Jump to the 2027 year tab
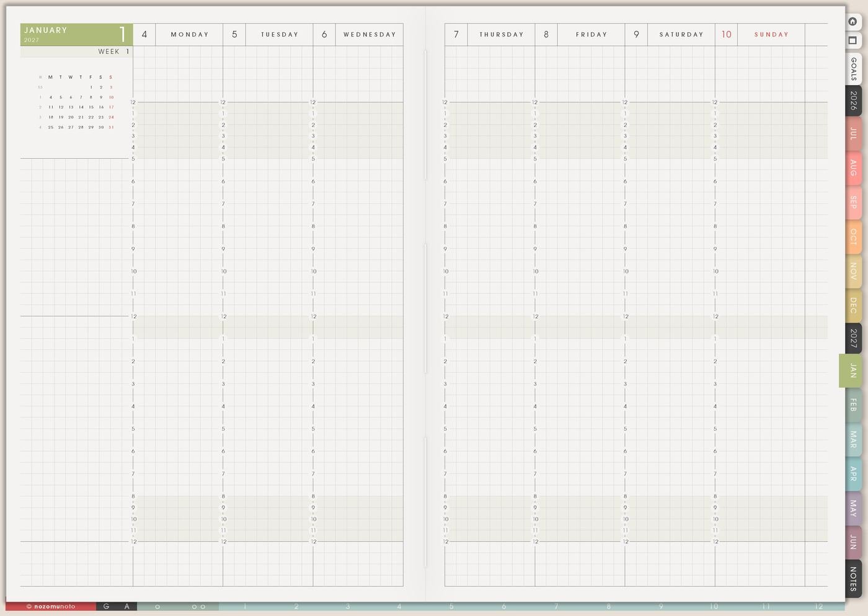868x616 pixels. click(853, 338)
